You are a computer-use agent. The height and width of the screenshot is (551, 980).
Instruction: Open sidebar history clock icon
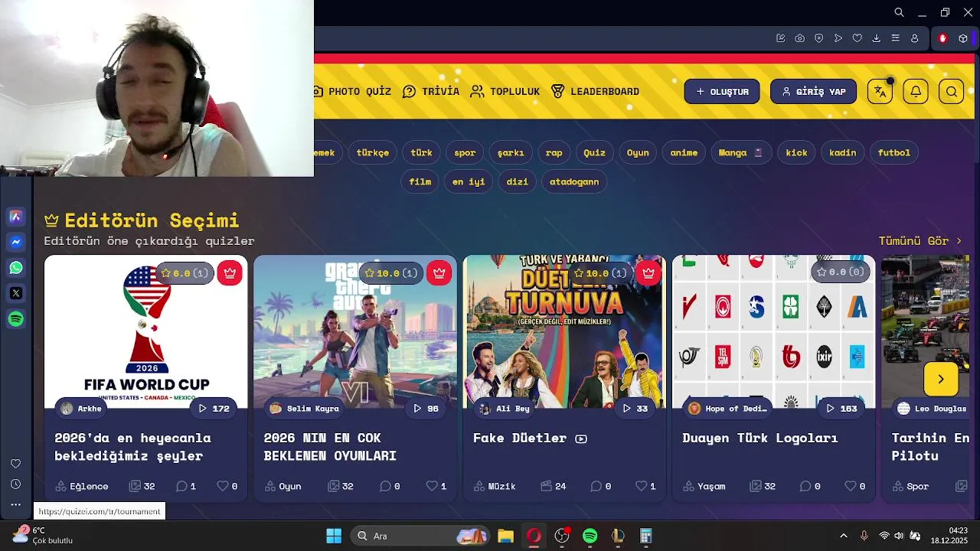click(15, 484)
